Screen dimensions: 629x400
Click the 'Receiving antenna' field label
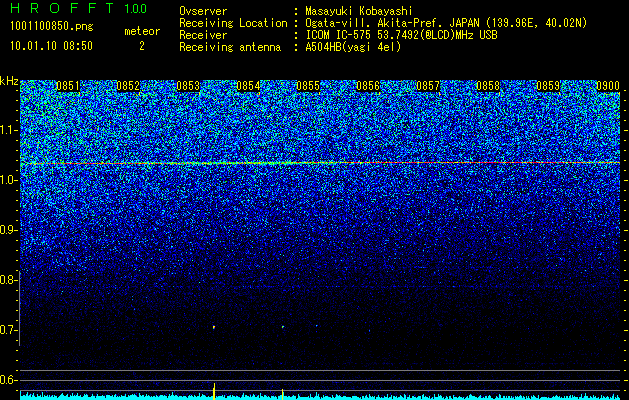(x=230, y=47)
